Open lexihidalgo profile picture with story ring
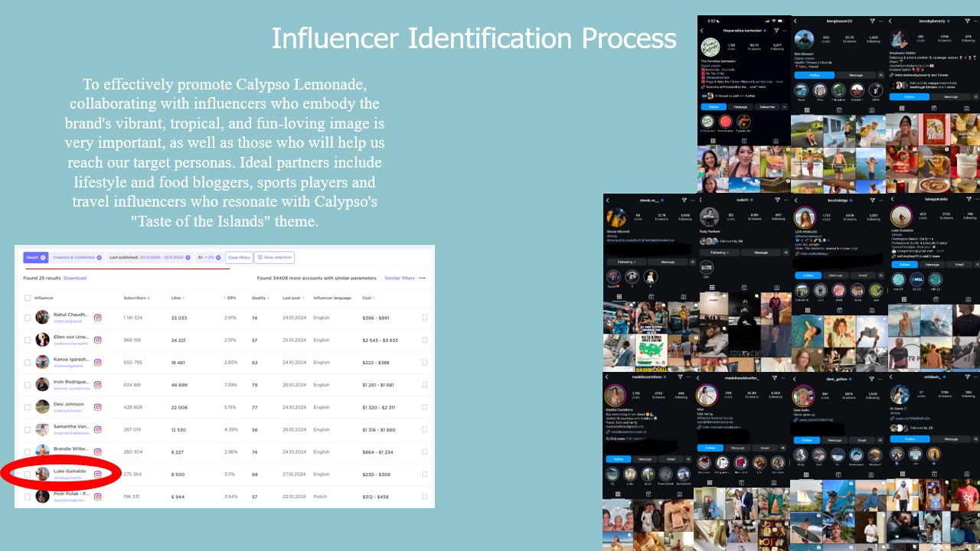Image resolution: width=980 pixels, height=551 pixels. pos(805,217)
